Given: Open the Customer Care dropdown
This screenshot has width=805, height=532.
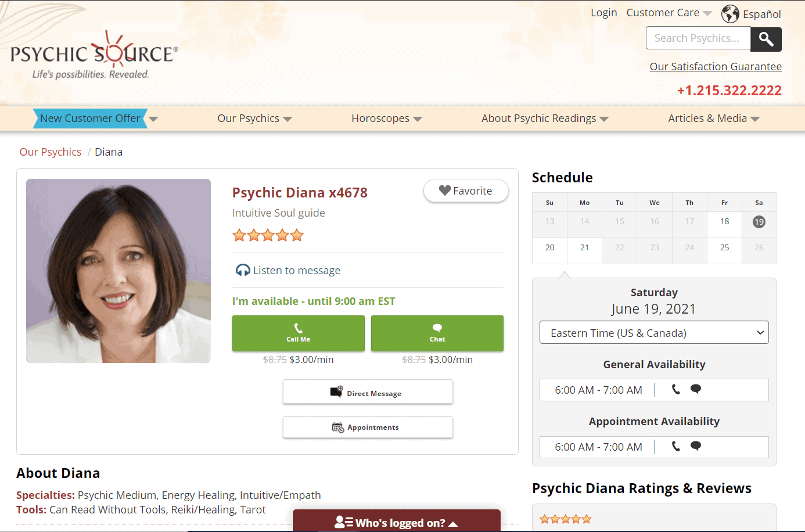Looking at the screenshot, I should click(x=669, y=13).
